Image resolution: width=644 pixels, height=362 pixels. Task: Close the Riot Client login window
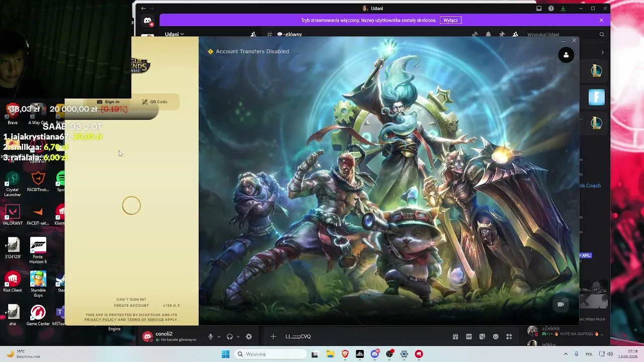coord(574,40)
